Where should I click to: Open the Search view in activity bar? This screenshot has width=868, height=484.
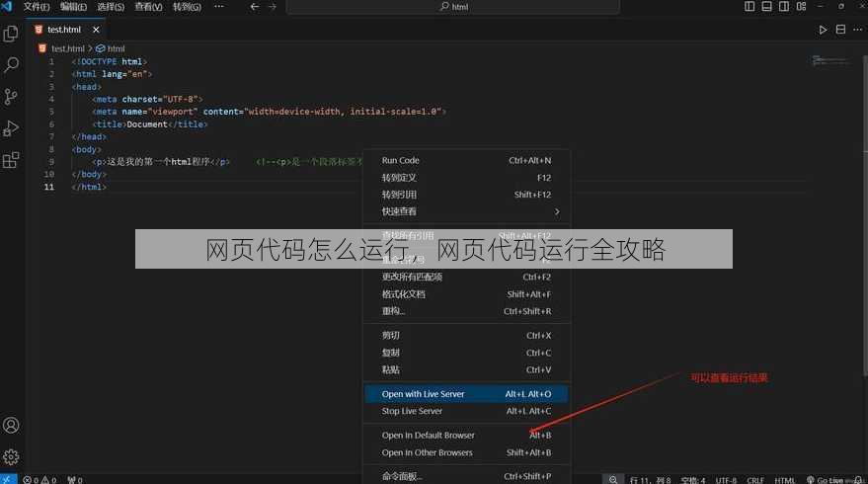[x=11, y=65]
